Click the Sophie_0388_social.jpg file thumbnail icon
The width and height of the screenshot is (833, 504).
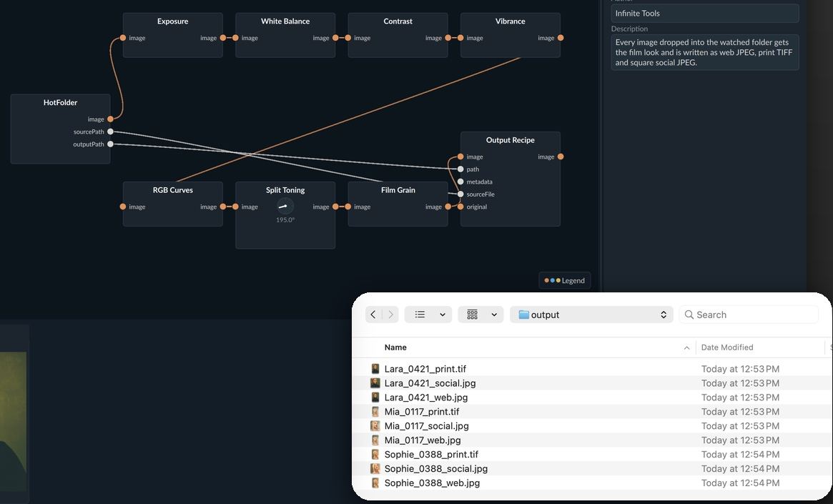[x=375, y=468]
